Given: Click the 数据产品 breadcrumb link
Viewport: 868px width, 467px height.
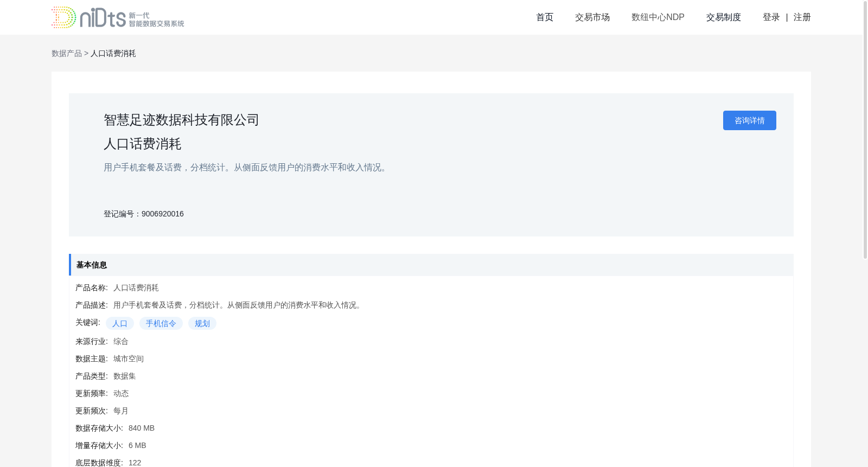Looking at the screenshot, I should 67,53.
